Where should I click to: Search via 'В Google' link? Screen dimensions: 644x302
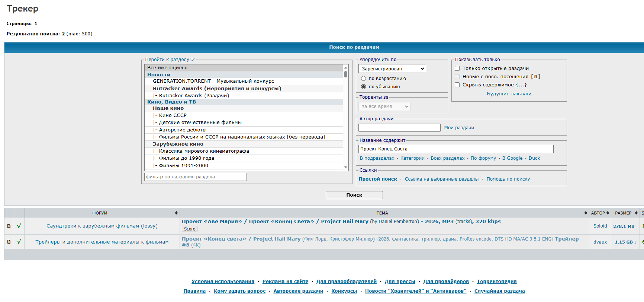tap(512, 158)
